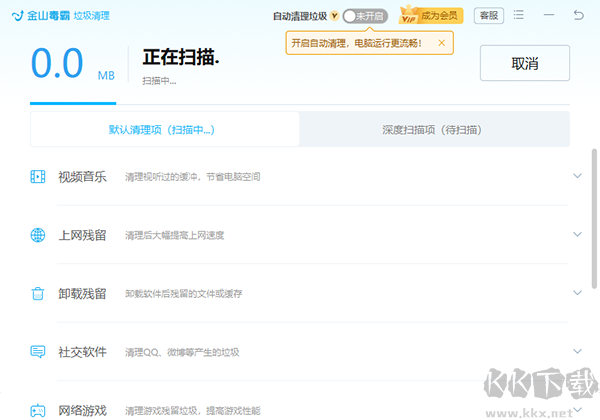The image size is (600, 420).
Task: Click the 上网残留 globe icon
Action: tap(38, 235)
